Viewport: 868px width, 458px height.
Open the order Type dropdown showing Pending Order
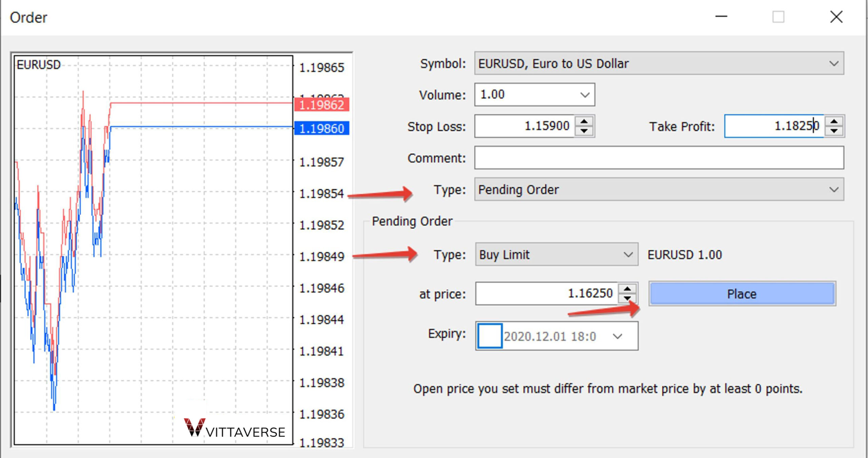tap(659, 189)
